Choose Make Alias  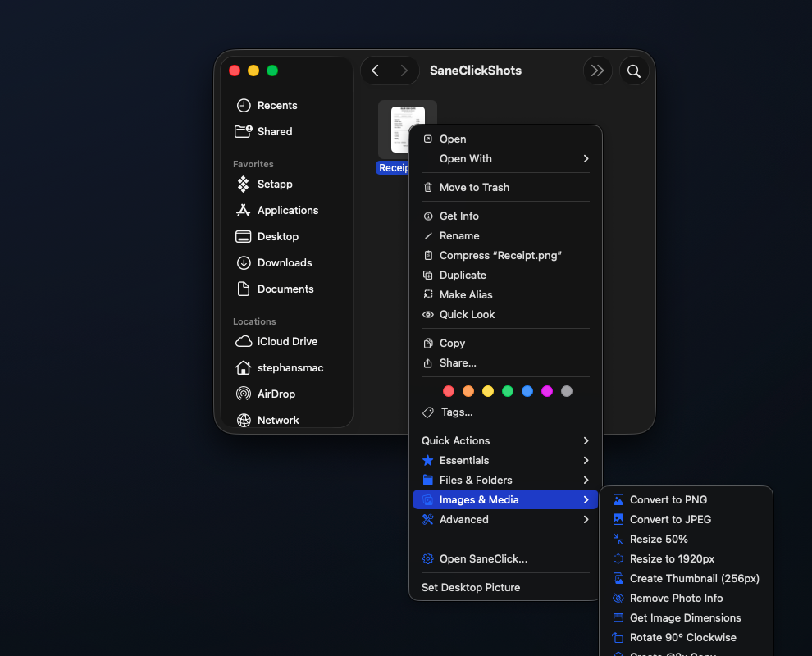click(505, 294)
